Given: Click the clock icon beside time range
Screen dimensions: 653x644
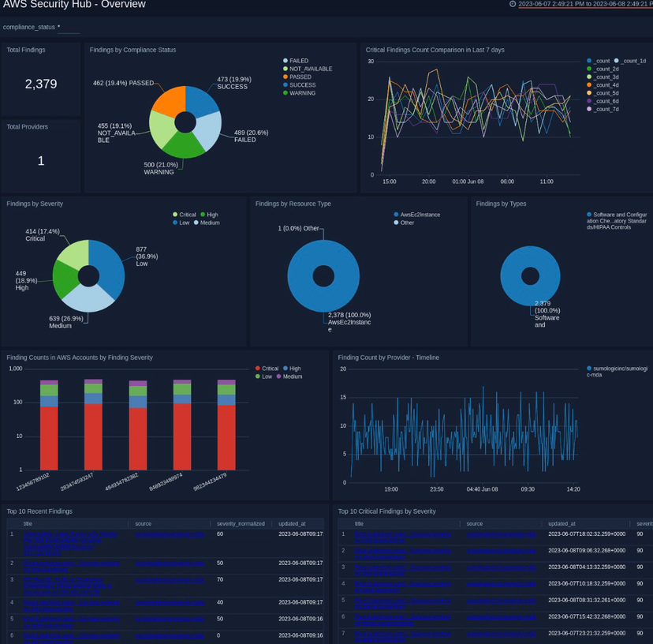Looking at the screenshot, I should (513, 4).
